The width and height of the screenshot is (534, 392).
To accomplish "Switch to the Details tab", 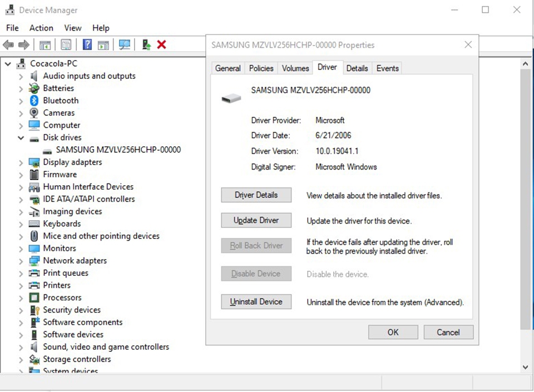I will click(x=357, y=68).
